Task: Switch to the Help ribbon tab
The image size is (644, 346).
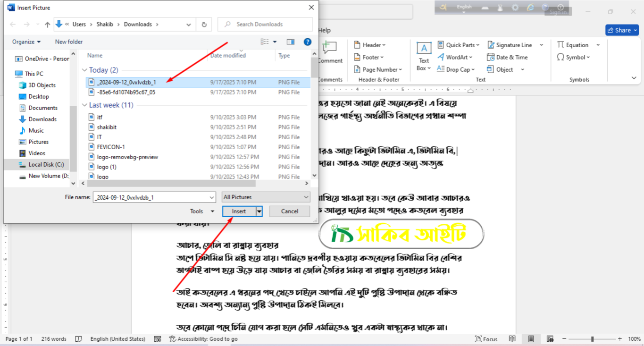Action: 324,30
